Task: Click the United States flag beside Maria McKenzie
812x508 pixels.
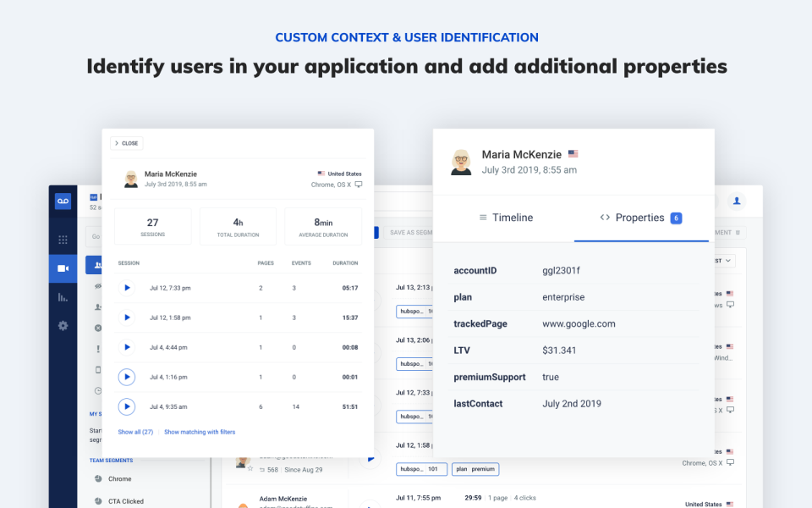Action: (573, 154)
